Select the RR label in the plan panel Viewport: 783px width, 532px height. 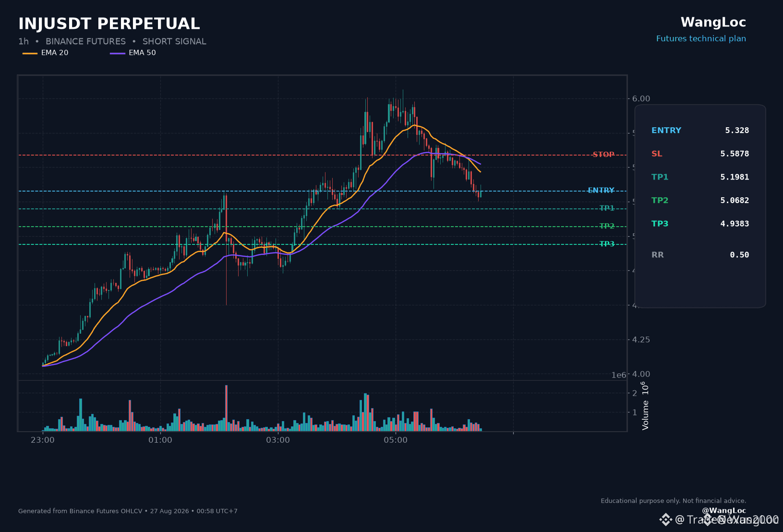[x=658, y=255]
